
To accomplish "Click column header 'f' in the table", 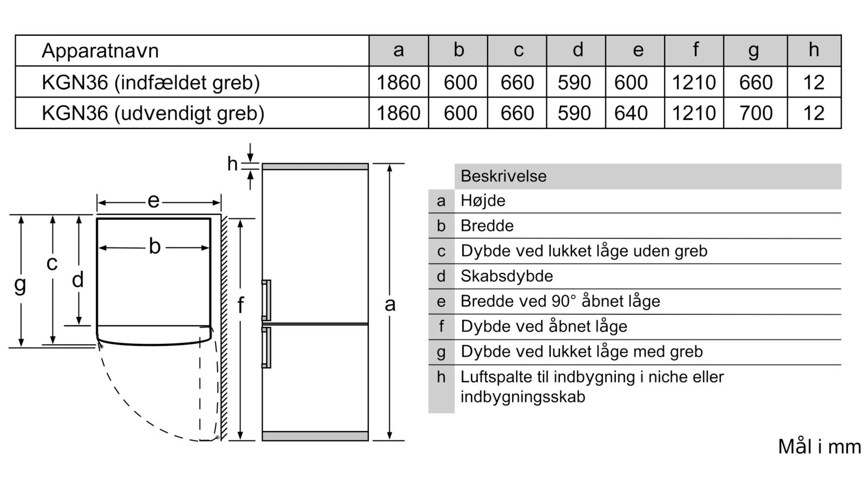I will coord(695,50).
